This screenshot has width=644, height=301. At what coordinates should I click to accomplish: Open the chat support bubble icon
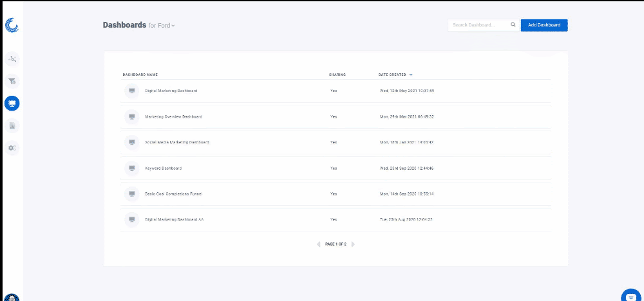coord(631,295)
